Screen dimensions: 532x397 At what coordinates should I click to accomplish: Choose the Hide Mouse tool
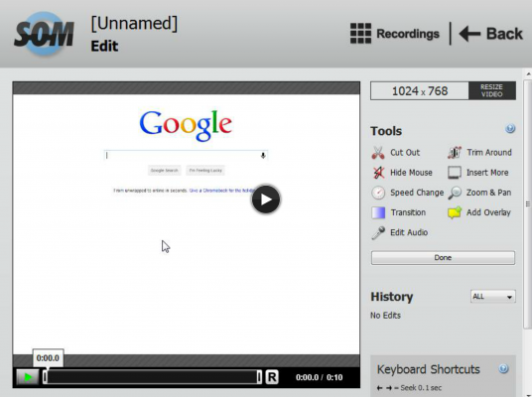[402, 173]
